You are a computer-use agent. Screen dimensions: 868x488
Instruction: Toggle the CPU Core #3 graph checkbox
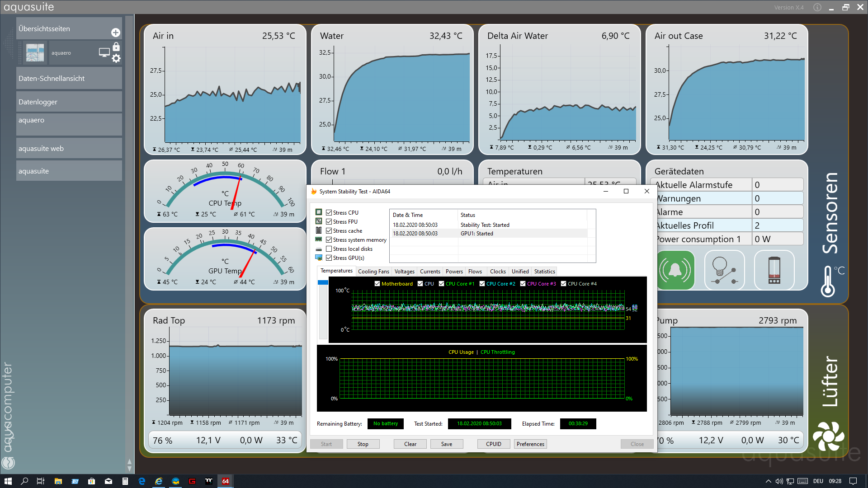[x=523, y=284]
